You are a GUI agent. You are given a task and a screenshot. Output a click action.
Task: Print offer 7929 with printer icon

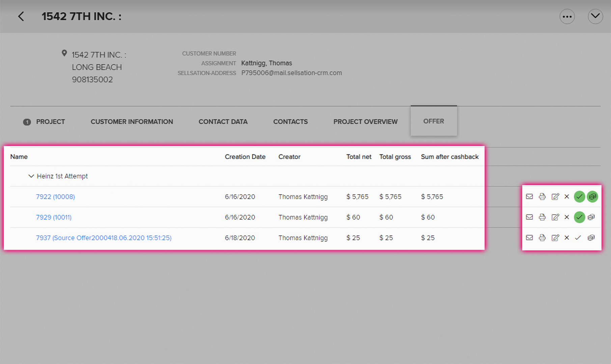pyautogui.click(x=542, y=217)
